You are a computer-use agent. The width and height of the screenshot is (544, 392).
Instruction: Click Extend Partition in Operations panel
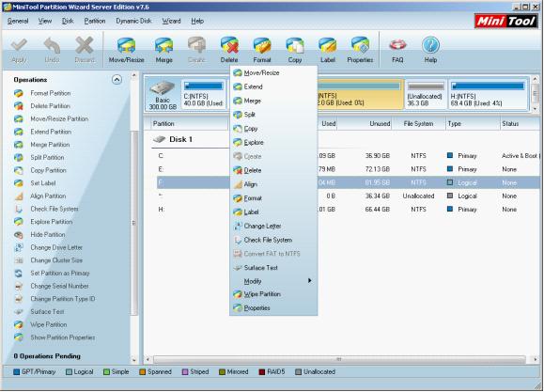[x=51, y=132]
